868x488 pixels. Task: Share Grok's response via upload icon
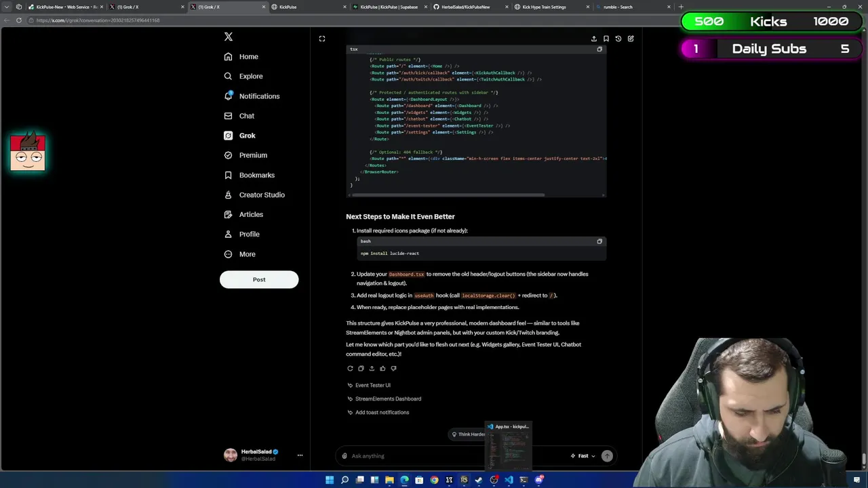(372, 369)
